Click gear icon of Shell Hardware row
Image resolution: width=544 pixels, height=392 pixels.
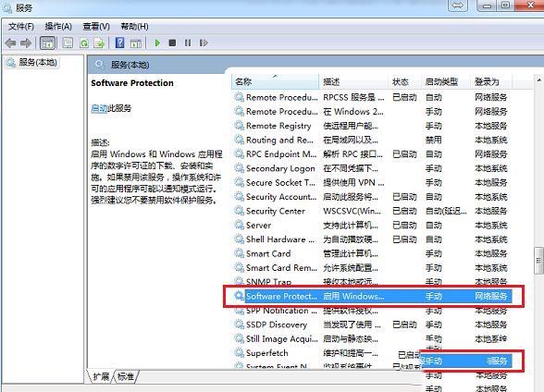click(x=239, y=239)
